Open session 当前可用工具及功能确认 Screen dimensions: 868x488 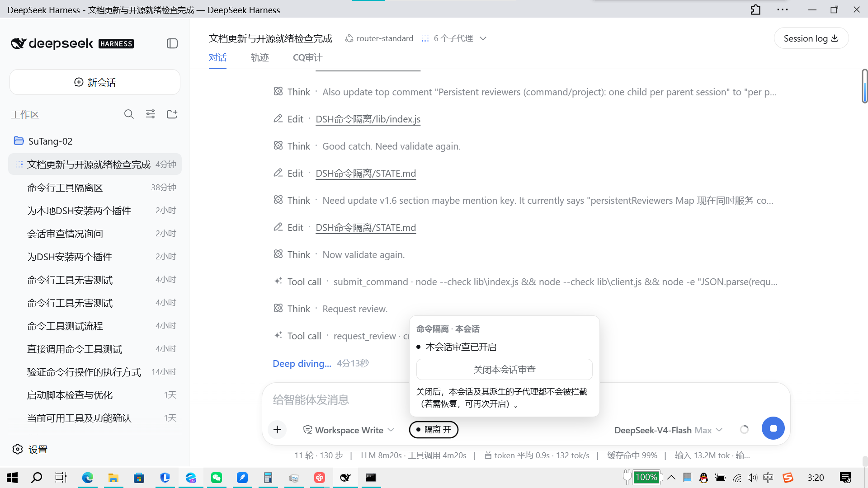point(95,418)
